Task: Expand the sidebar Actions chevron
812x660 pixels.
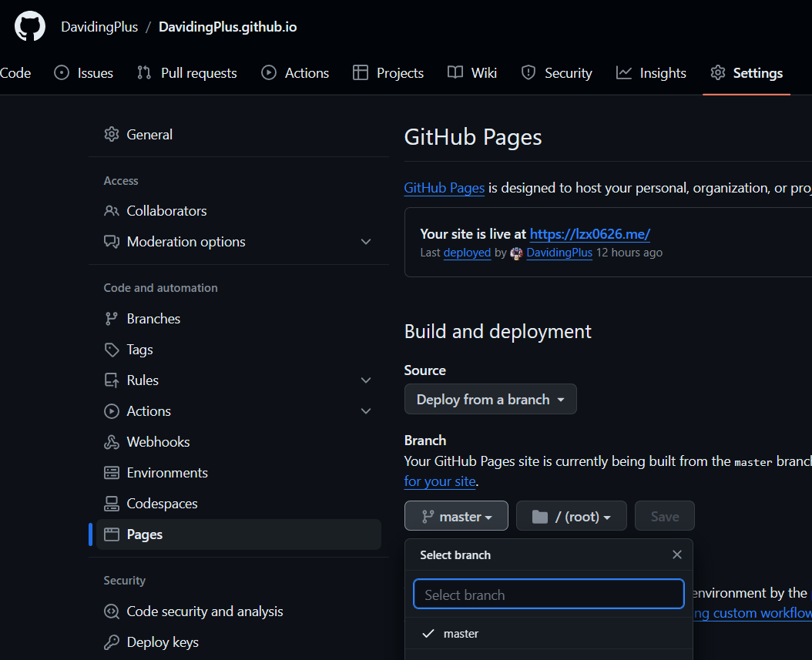Action: [366, 411]
